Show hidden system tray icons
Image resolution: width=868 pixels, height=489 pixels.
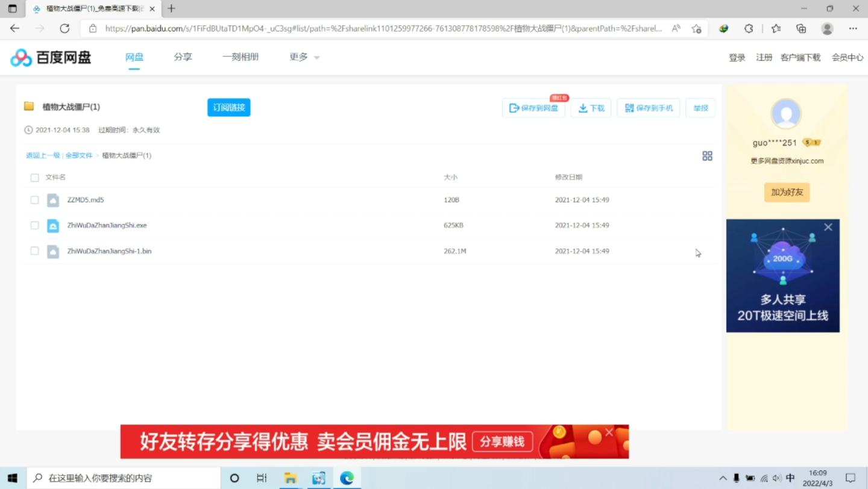pos(723,478)
